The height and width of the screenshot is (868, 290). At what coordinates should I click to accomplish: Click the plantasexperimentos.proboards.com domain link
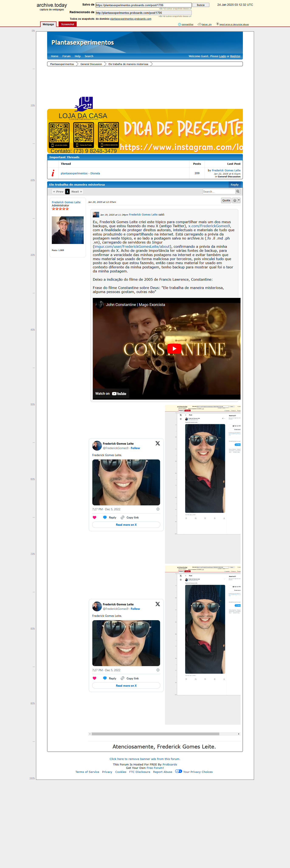click(x=131, y=19)
